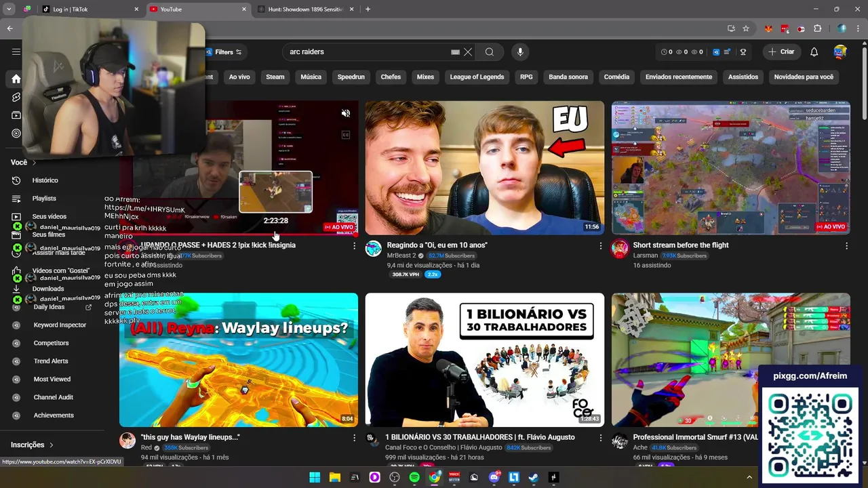The image size is (868, 488).
Task: Open a new browser tab
Action: [x=368, y=9]
